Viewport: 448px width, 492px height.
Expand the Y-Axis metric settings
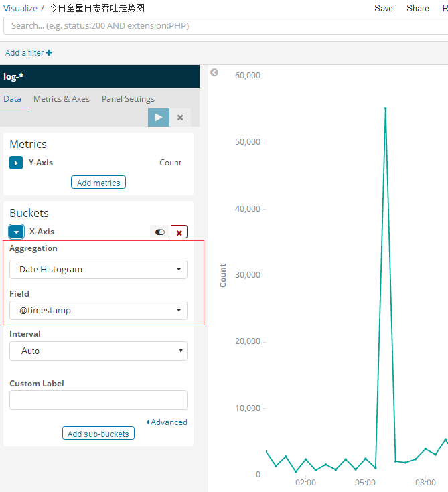point(16,163)
